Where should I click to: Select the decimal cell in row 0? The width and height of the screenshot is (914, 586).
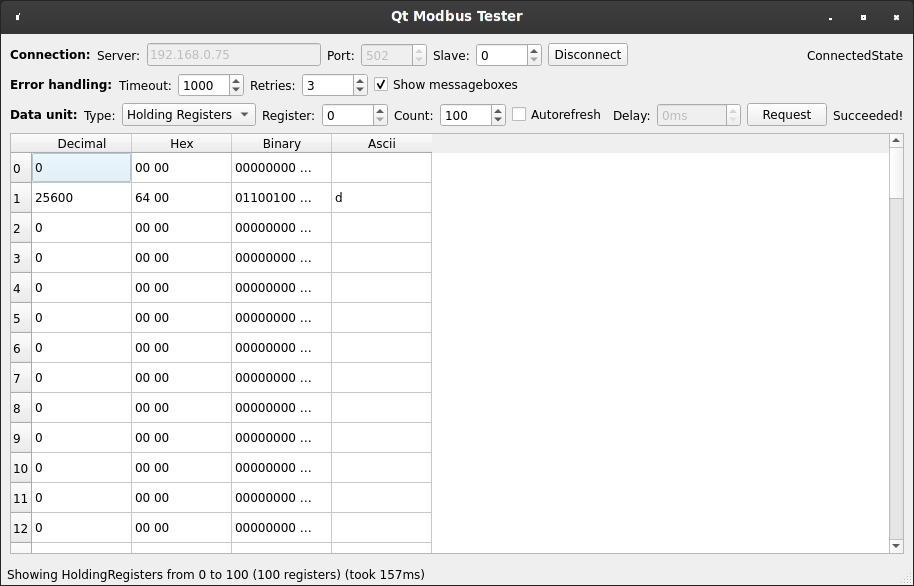pos(82,168)
